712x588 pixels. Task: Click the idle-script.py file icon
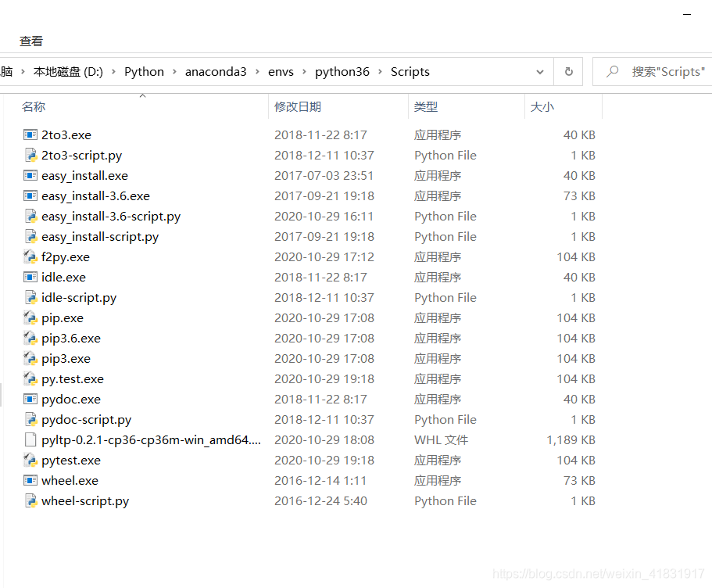coord(30,298)
